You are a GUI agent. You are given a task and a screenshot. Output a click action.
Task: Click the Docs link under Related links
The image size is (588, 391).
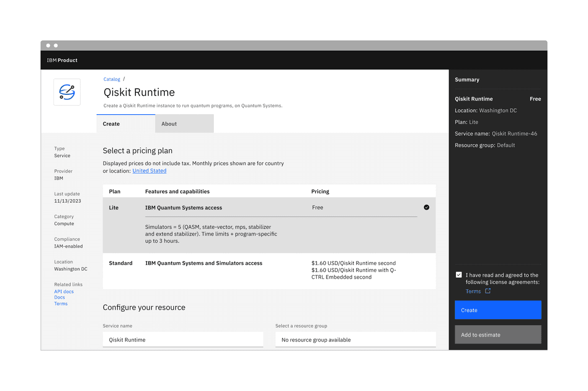pos(59,297)
